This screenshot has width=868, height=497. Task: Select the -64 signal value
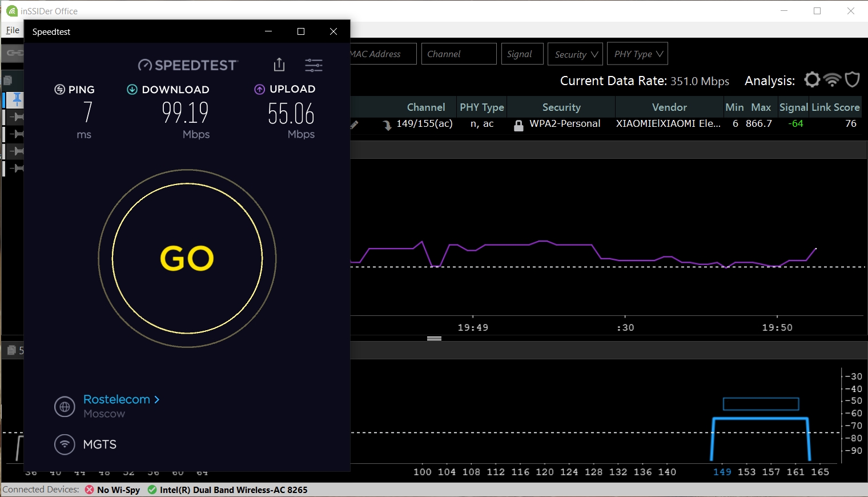tap(795, 123)
